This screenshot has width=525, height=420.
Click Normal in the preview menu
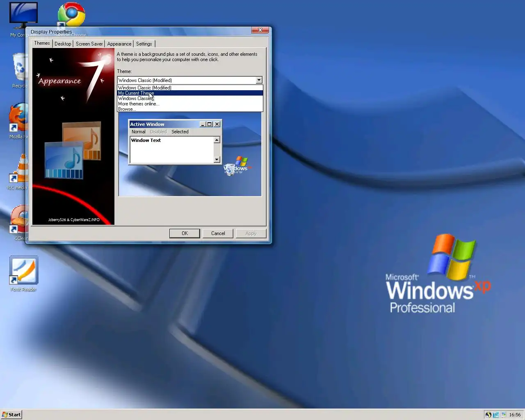pyautogui.click(x=139, y=132)
